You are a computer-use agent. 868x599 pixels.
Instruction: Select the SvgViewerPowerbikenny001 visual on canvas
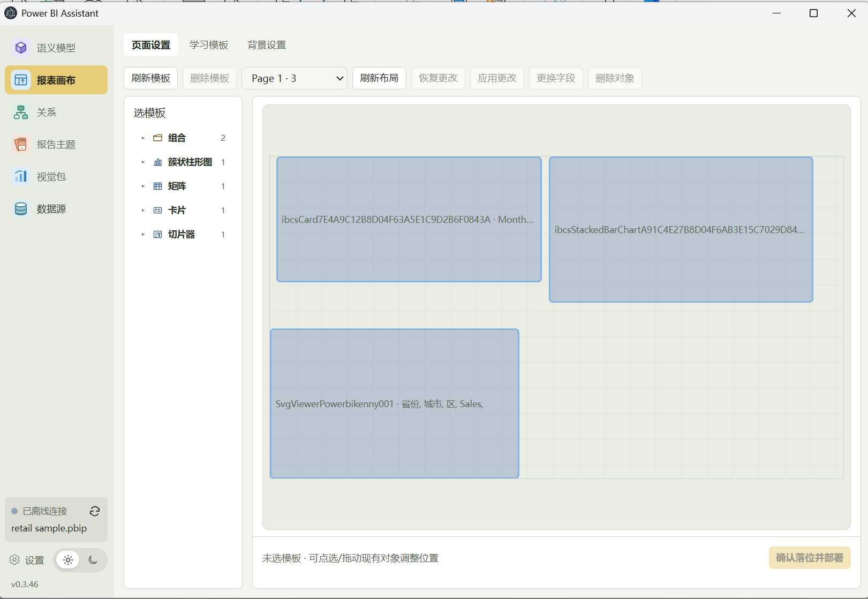395,403
